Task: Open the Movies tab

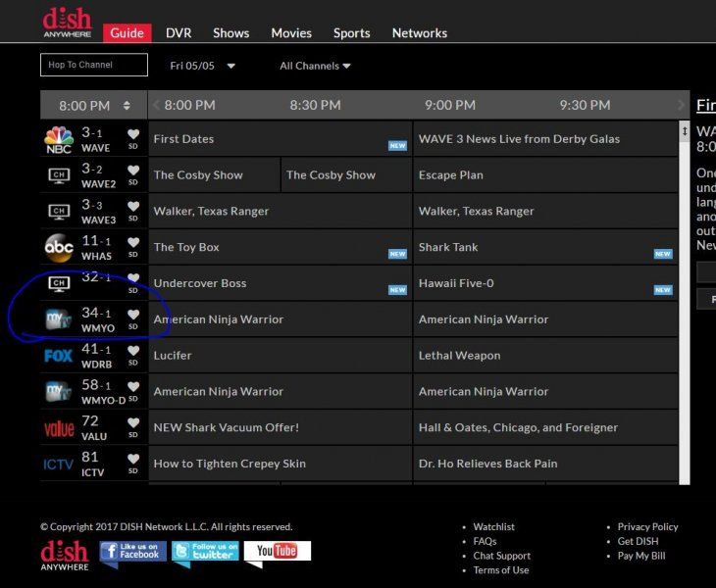Action: (291, 33)
